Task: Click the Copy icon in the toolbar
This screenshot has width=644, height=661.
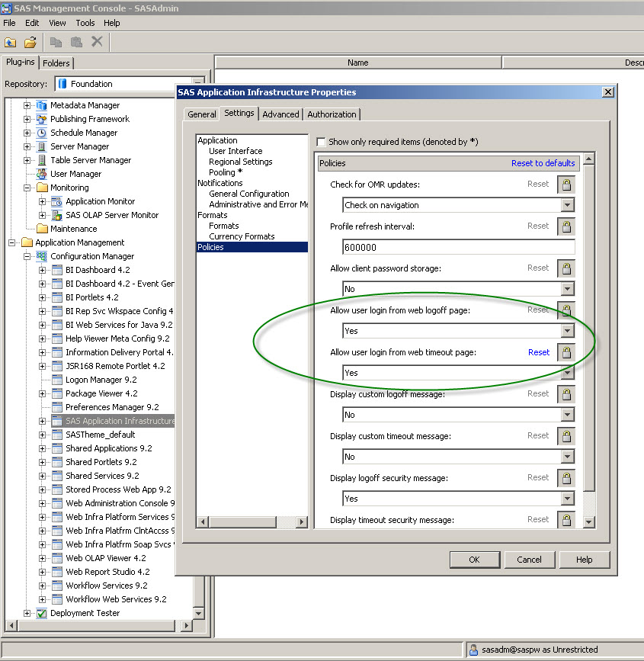Action: (x=56, y=42)
